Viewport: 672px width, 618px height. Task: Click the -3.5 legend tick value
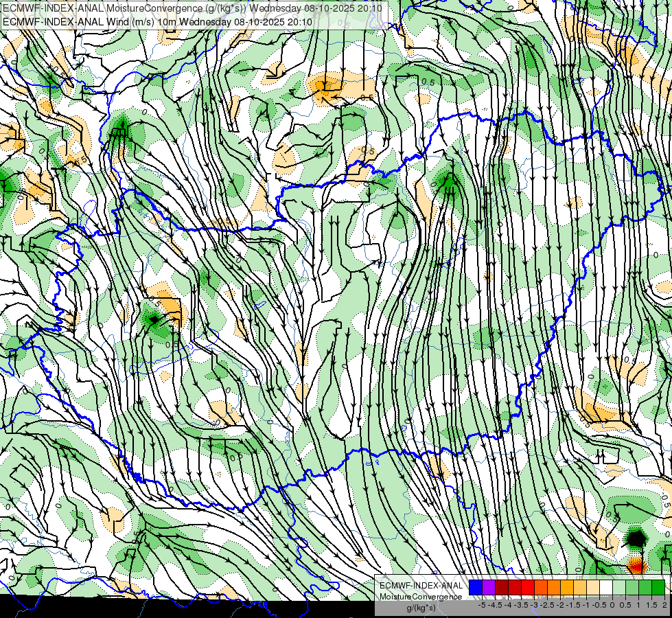tap(521, 605)
